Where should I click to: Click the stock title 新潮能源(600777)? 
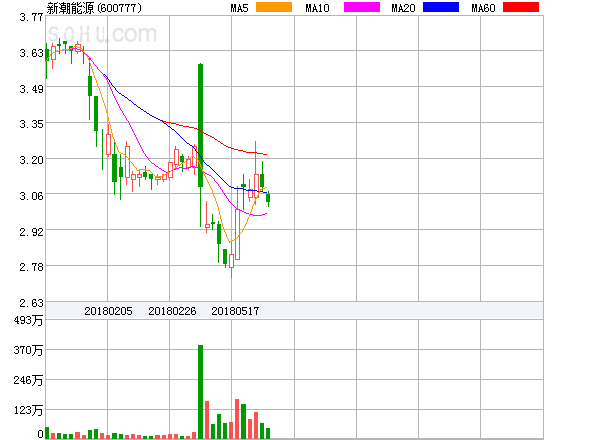[x=94, y=8]
